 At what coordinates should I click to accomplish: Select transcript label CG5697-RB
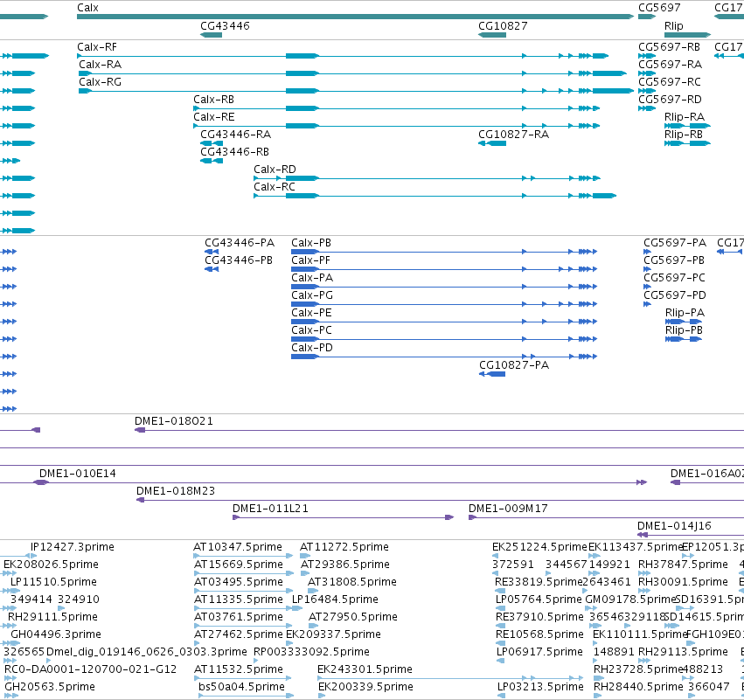[669, 47]
